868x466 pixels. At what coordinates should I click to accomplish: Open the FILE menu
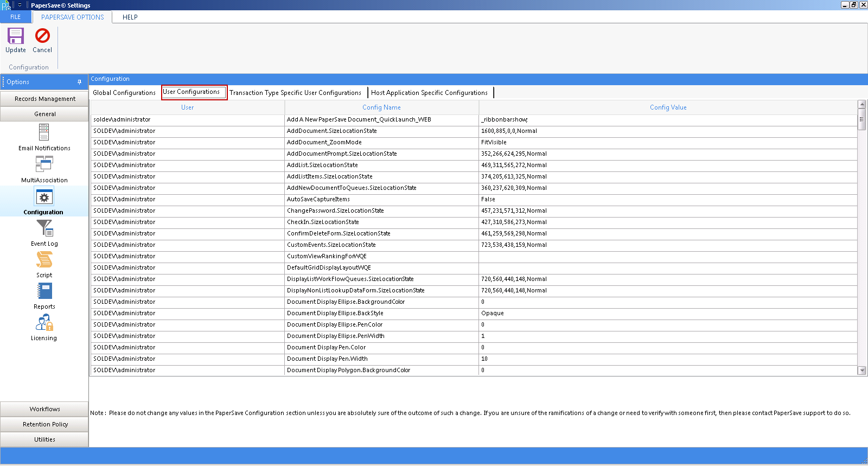click(x=16, y=17)
